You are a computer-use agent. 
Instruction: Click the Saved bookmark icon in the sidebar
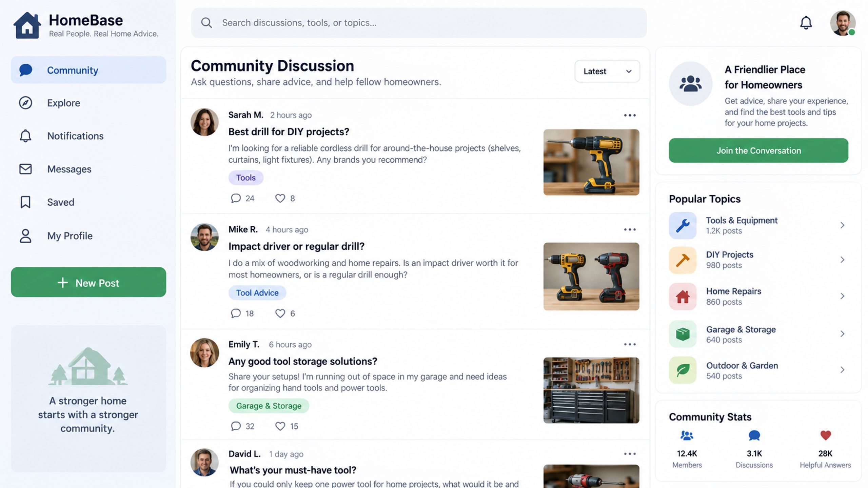[25, 202]
